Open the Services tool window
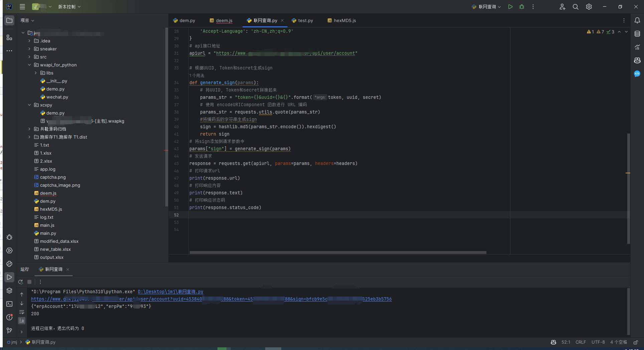The width and height of the screenshot is (644, 350). pyautogui.click(x=9, y=250)
